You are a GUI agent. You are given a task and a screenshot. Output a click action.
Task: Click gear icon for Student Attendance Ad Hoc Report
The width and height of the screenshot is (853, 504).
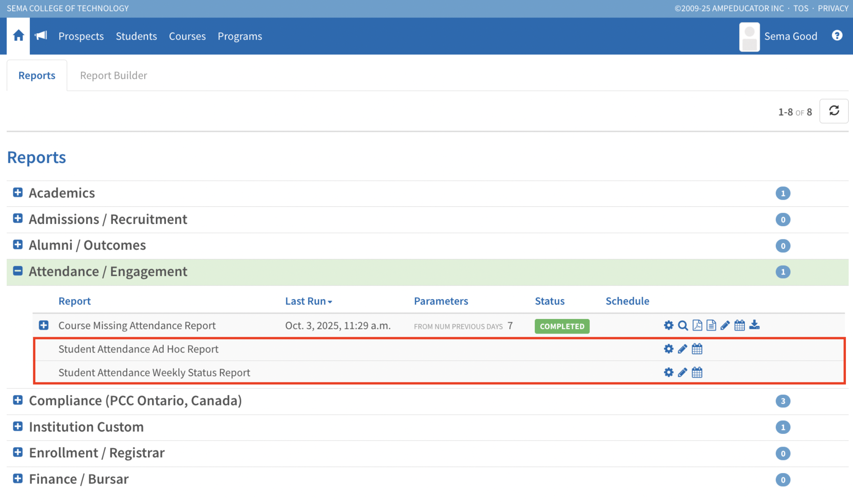(668, 349)
